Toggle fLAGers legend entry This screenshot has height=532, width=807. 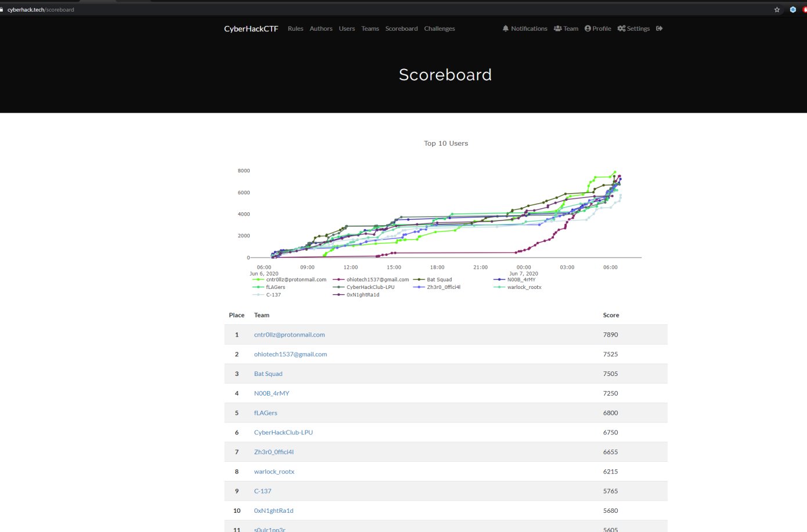click(x=269, y=287)
